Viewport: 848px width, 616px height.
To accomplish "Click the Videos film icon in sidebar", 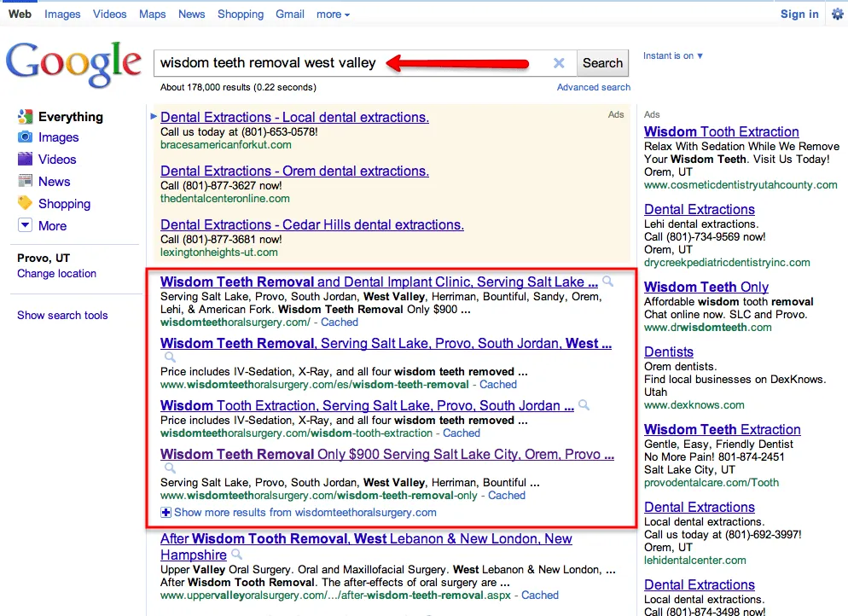I will point(25,159).
